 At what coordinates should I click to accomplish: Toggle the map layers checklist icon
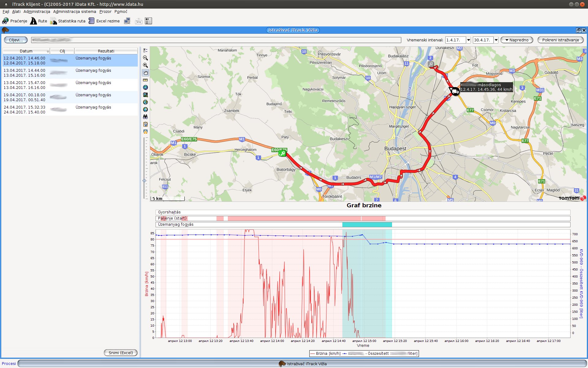tap(145, 51)
